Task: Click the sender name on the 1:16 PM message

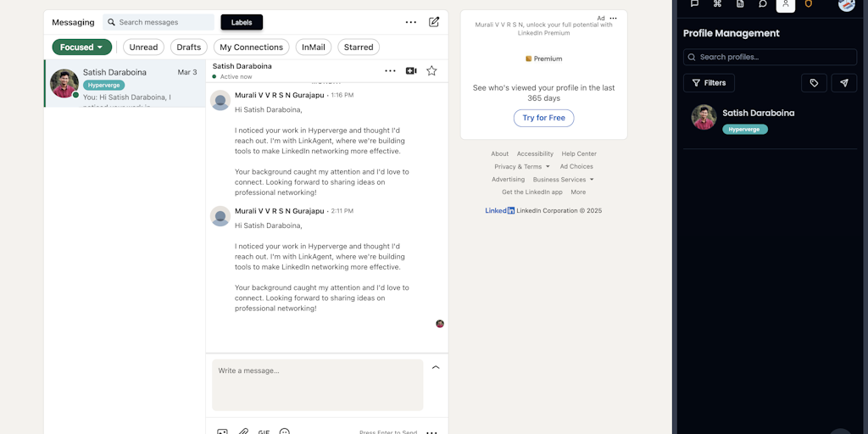Action: click(x=280, y=95)
